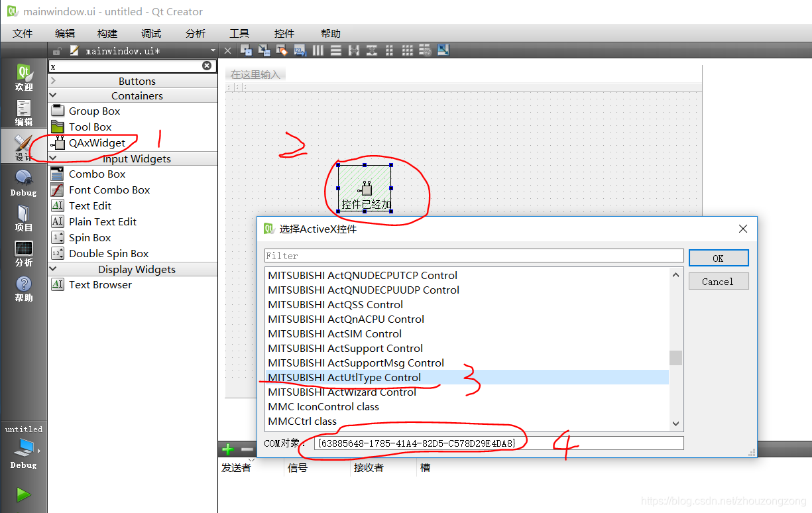The height and width of the screenshot is (513, 812).
Task: Open the 构建 menu
Action: tap(107, 33)
